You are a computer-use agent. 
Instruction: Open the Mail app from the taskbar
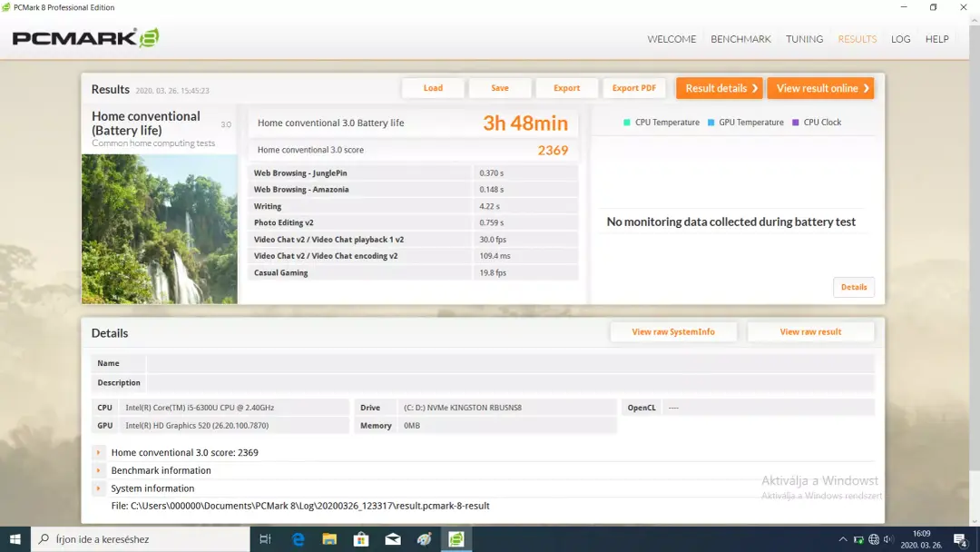[393, 539]
